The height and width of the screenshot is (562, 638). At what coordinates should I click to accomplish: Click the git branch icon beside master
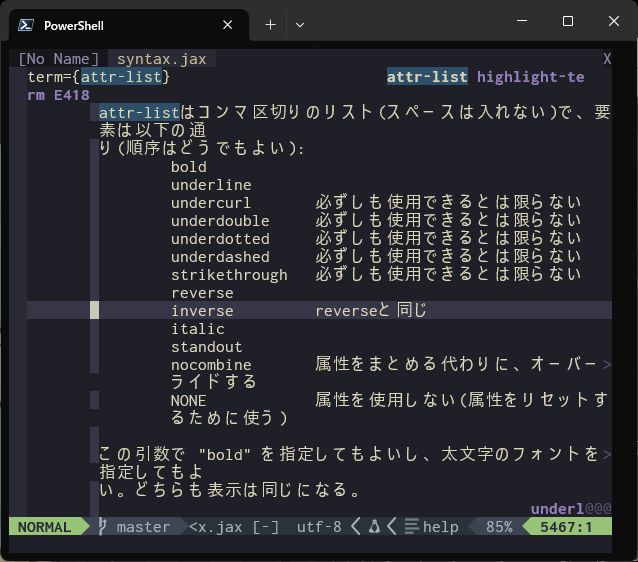pyautogui.click(x=102, y=526)
